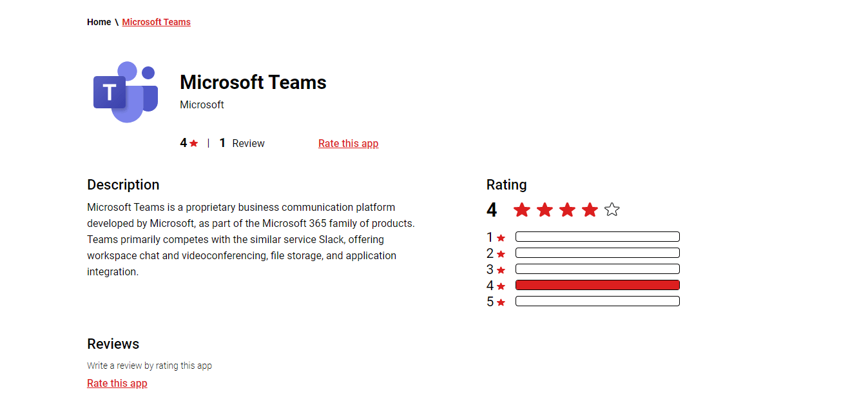The height and width of the screenshot is (401, 868).
Task: Select the Description heading text
Action: [122, 184]
